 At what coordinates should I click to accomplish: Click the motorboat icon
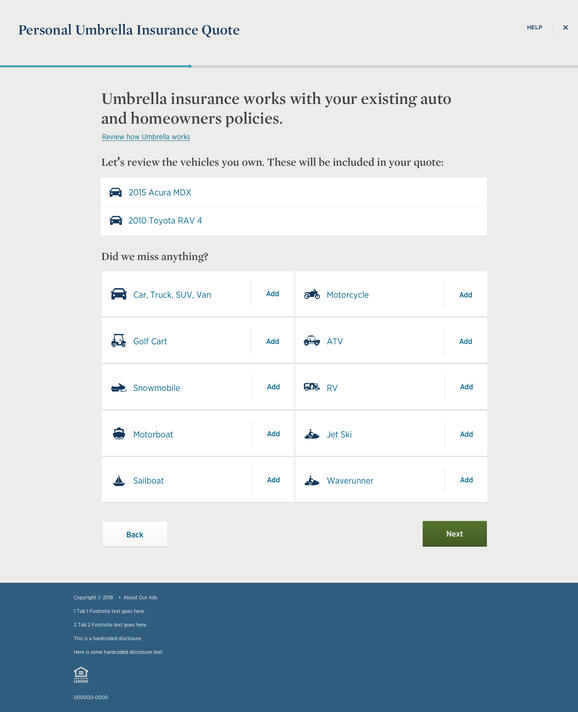pyautogui.click(x=119, y=434)
